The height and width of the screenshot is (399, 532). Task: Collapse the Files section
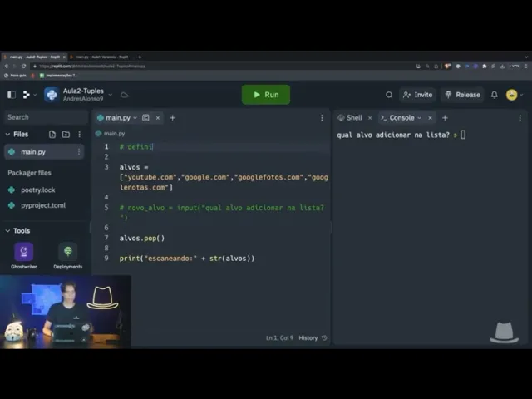click(x=7, y=135)
